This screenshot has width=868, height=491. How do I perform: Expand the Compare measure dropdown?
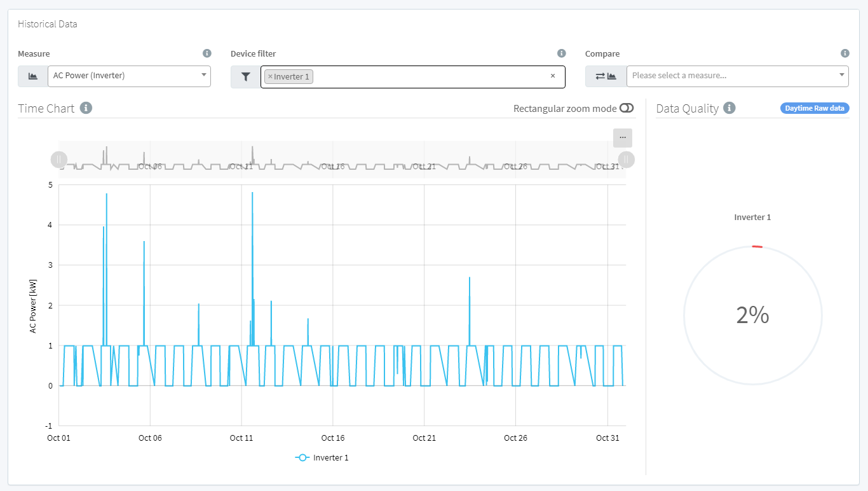point(737,76)
